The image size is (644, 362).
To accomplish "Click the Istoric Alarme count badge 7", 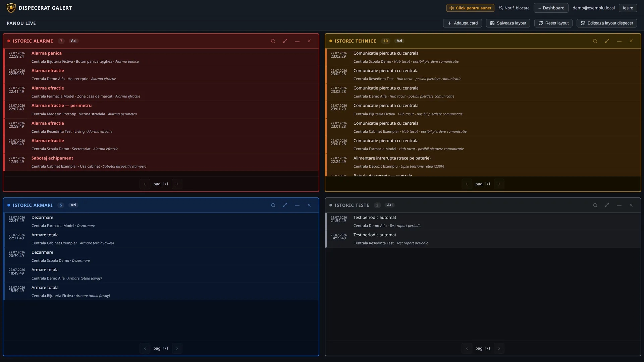I will tap(61, 41).
